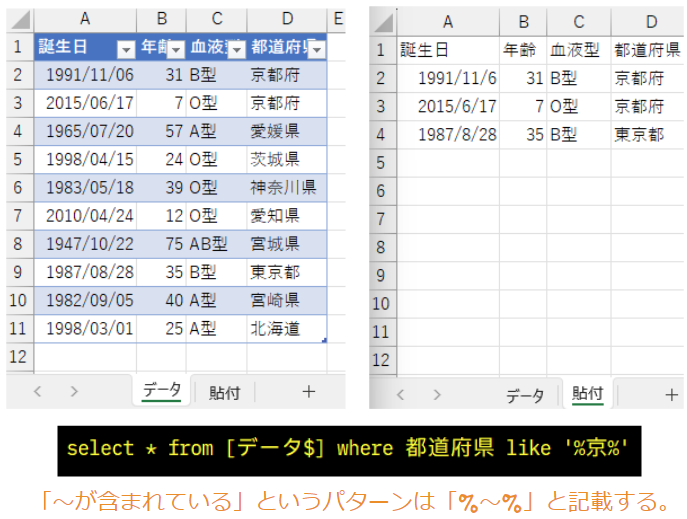Click table resize handle below 北海道
The image size is (687, 519).
[x=325, y=340]
